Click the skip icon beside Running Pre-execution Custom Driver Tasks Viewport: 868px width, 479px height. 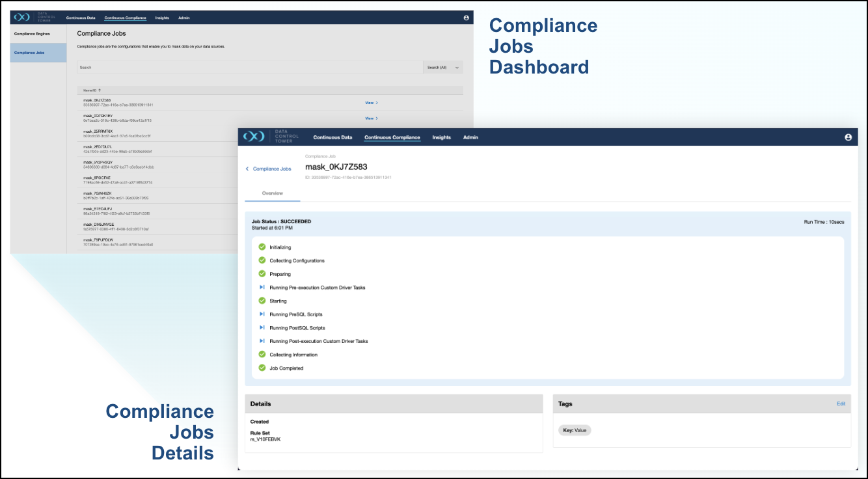pyautogui.click(x=262, y=287)
